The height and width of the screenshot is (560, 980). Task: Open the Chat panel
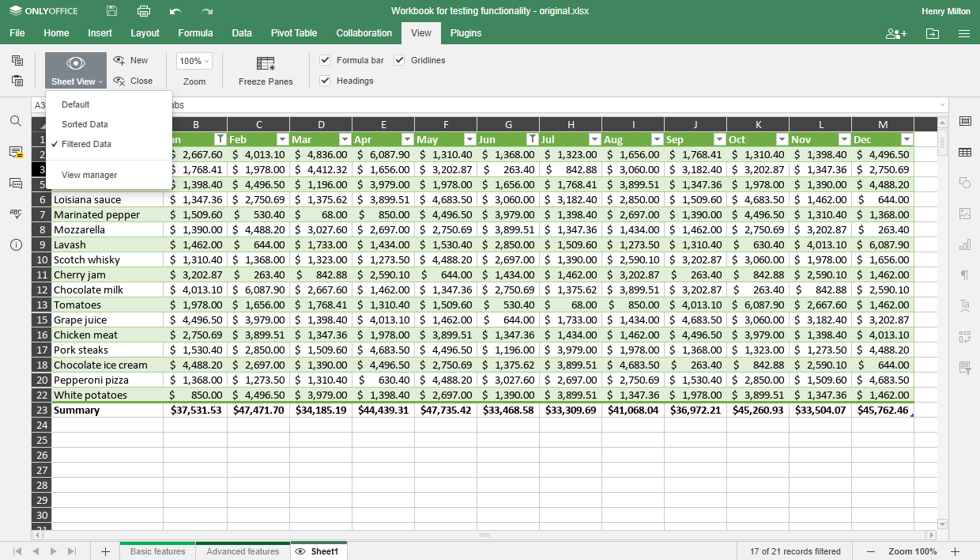(17, 183)
